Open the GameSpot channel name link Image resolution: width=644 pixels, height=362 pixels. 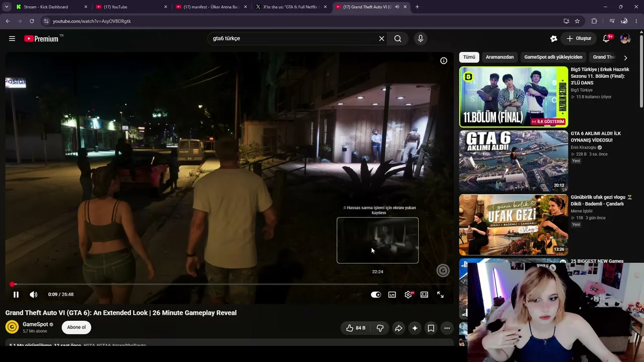(35, 324)
